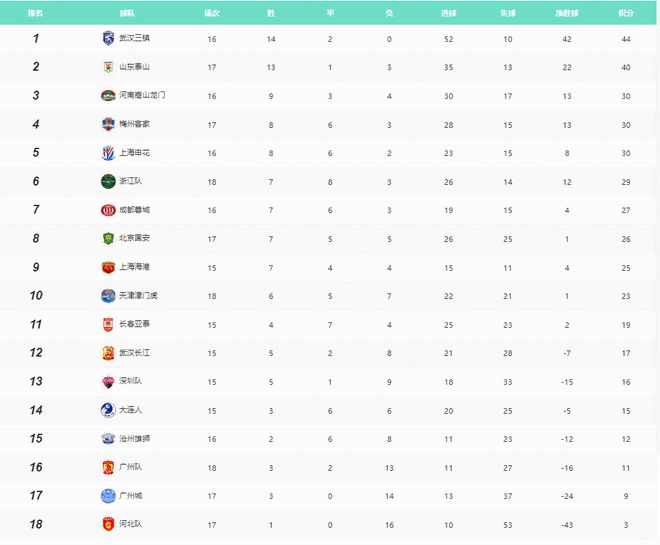Viewport: 660px width, 545px height.
Task: Open the 梅州客家 team name link
Action: [135, 124]
